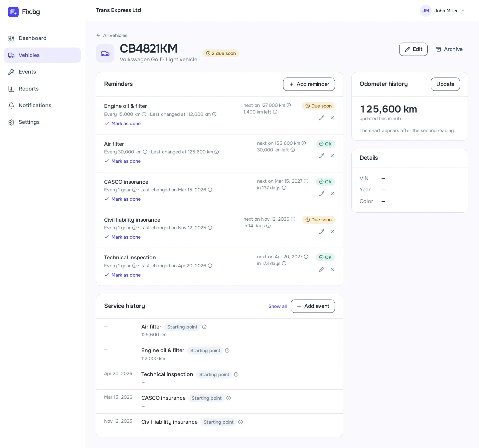
Task: Mark Engine oil & filter as done
Action: coord(122,123)
